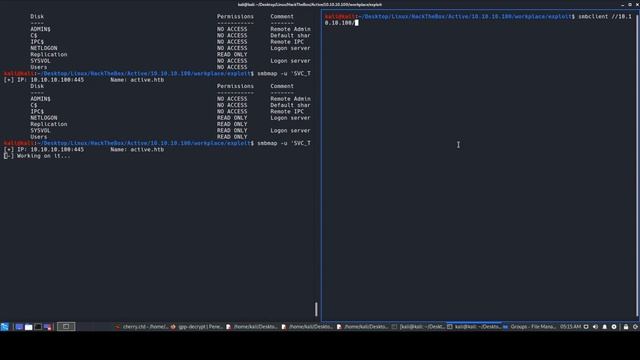The width and height of the screenshot is (640, 360).
Task: Switch to the [kali@kali terminal taskbar entry
Action: tap(418, 327)
